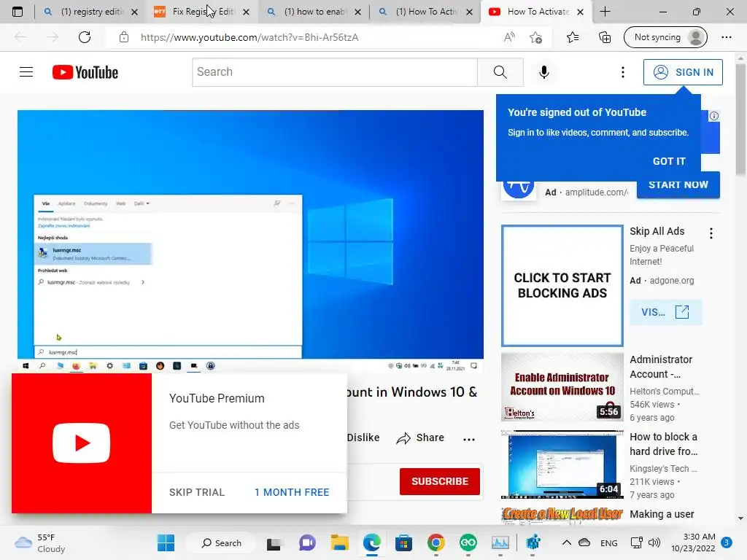747x560 pixels.
Task: Open Enable Administrator Account video thumbnail
Action: pyautogui.click(x=562, y=386)
